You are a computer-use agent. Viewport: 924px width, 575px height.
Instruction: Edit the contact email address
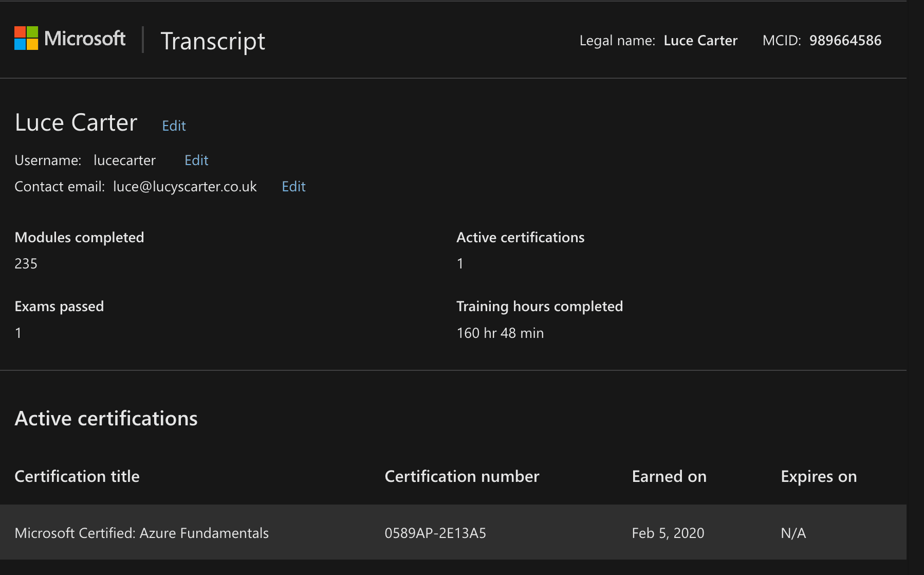[293, 186]
